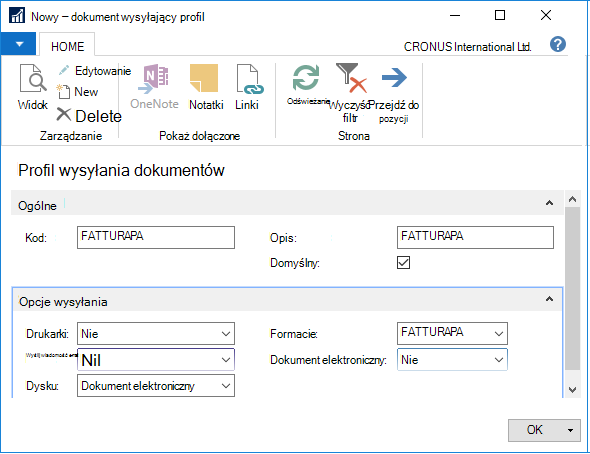Image resolution: width=590 pixels, height=454 pixels.
Task: Delete the current profile
Action: [89, 115]
